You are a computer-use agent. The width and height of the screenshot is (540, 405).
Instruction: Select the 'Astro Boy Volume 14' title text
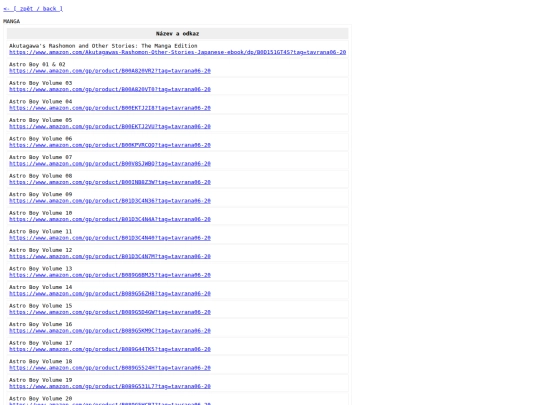click(x=41, y=288)
